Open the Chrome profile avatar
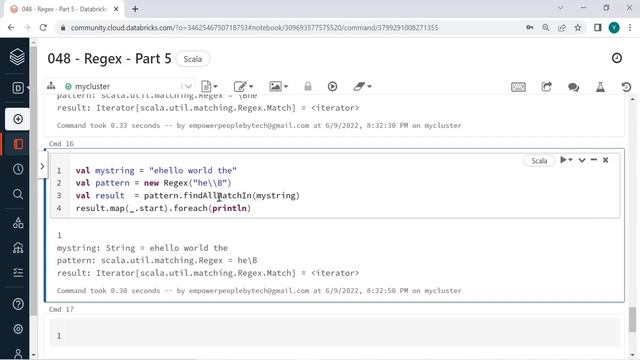The height and width of the screenshot is (360, 640). [614, 28]
